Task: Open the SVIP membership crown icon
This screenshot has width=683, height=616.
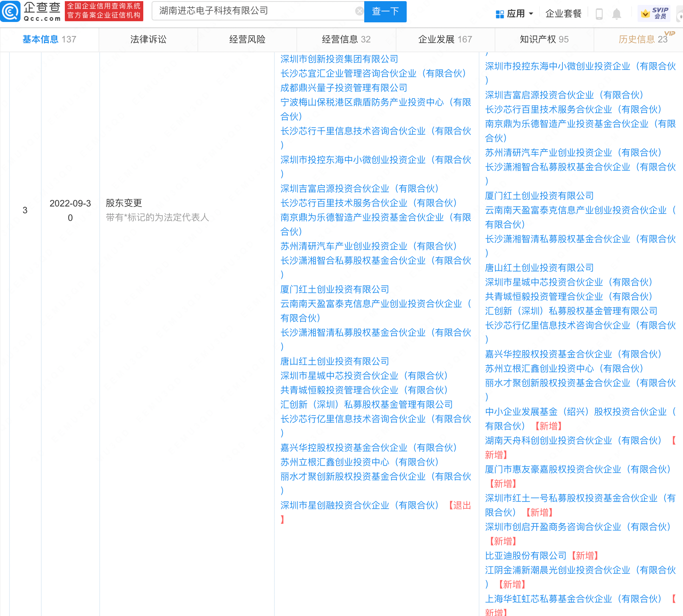Action: tap(645, 14)
